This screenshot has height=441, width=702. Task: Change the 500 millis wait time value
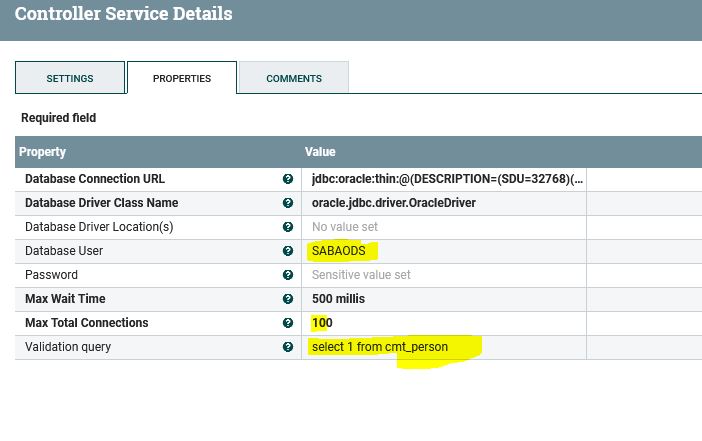click(x=338, y=299)
